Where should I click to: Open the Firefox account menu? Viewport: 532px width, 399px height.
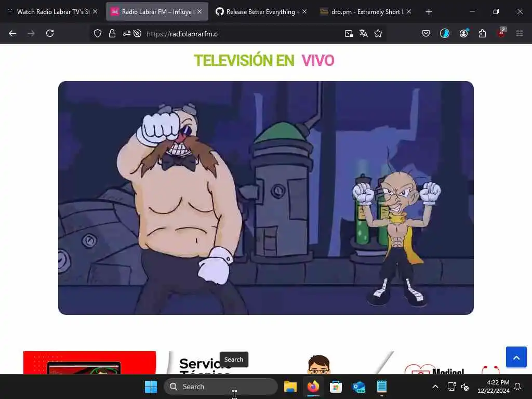[464, 33]
